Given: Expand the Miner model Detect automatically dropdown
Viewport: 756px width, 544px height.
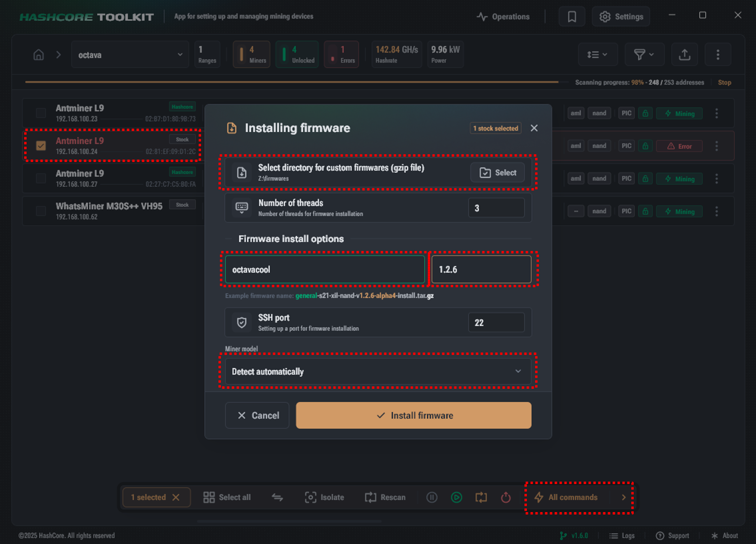Looking at the screenshot, I should coord(378,371).
